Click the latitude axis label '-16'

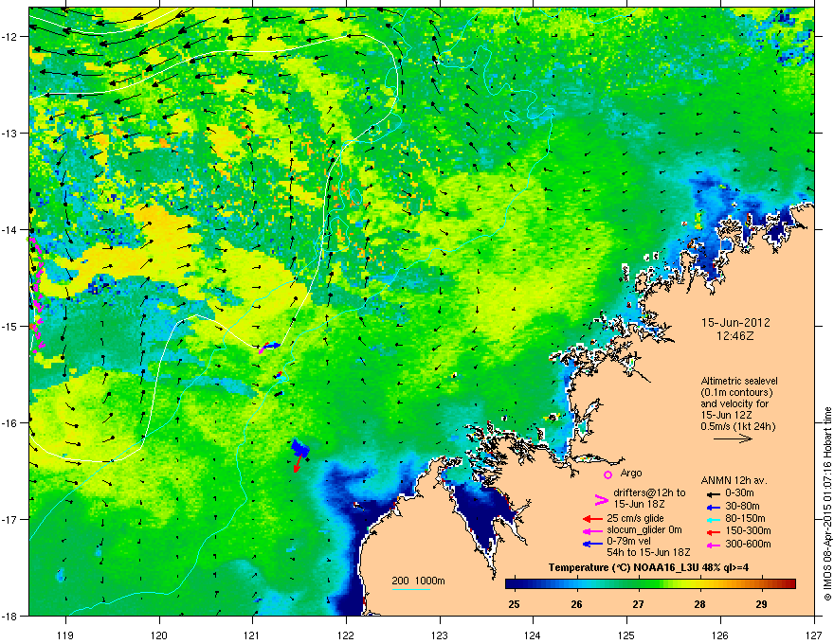click(x=10, y=423)
